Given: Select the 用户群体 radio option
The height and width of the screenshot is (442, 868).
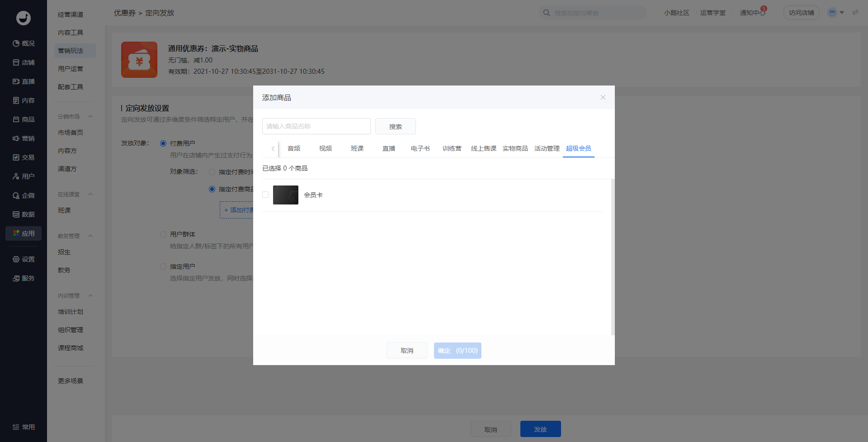Looking at the screenshot, I should pos(163,234).
